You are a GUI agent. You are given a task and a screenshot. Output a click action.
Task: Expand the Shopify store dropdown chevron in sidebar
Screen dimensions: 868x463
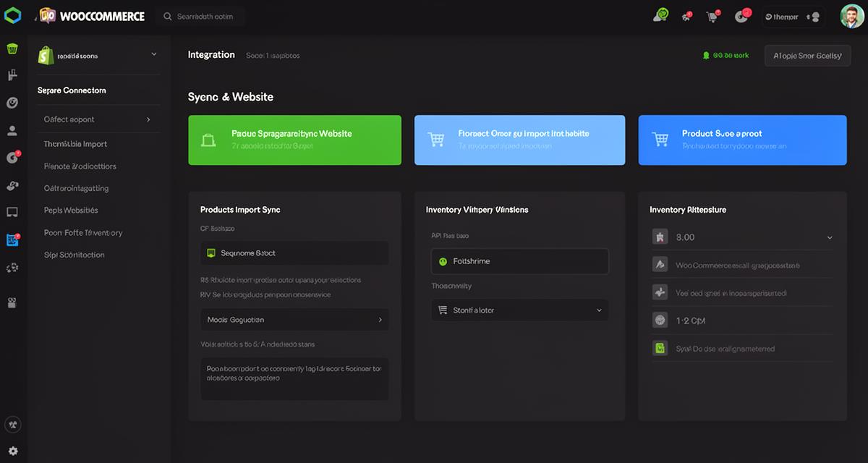pos(153,54)
